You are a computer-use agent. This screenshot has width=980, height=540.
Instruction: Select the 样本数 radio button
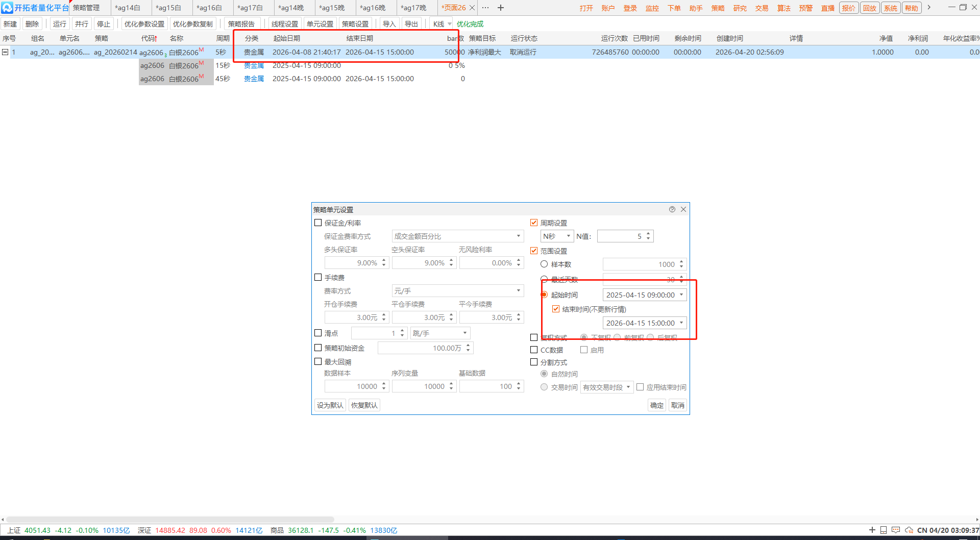[x=544, y=264]
